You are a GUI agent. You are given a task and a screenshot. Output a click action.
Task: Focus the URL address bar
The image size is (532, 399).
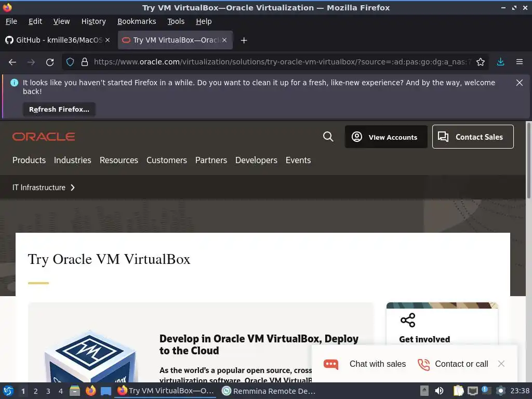point(282,62)
